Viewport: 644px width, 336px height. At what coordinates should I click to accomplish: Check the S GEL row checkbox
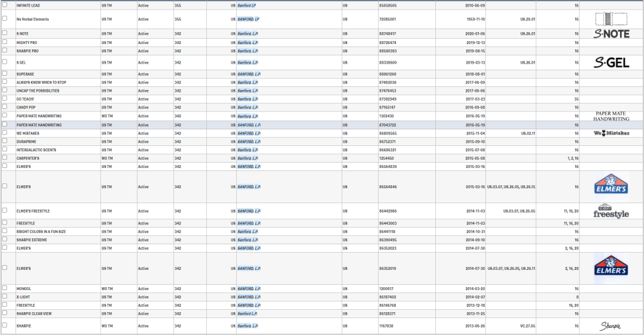5,62
